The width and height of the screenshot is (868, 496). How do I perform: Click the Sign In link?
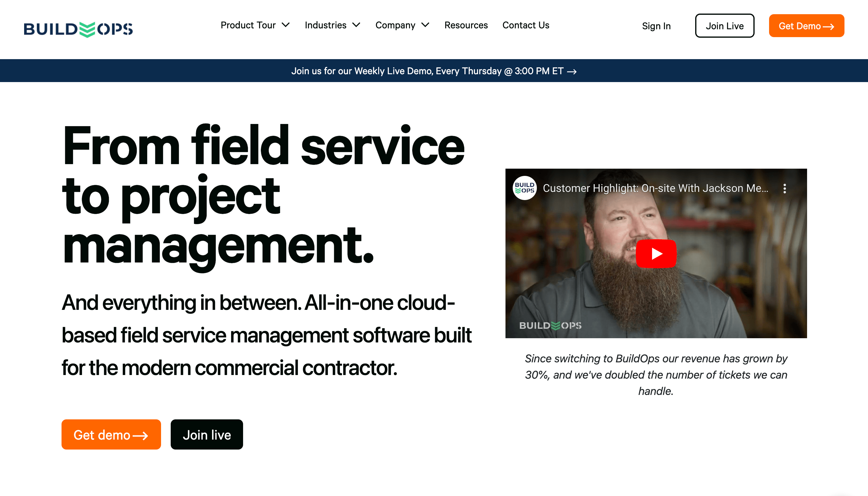tap(656, 26)
